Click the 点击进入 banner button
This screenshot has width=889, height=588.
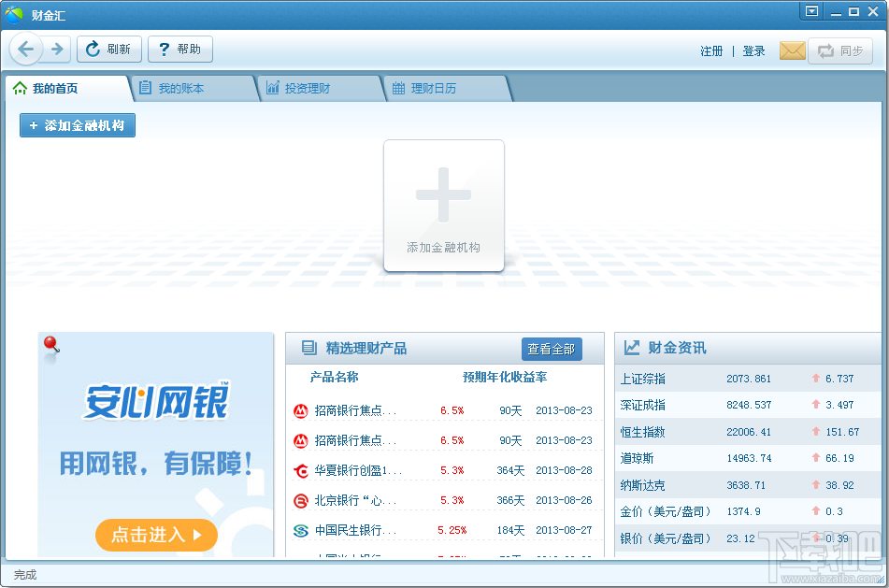click(155, 536)
